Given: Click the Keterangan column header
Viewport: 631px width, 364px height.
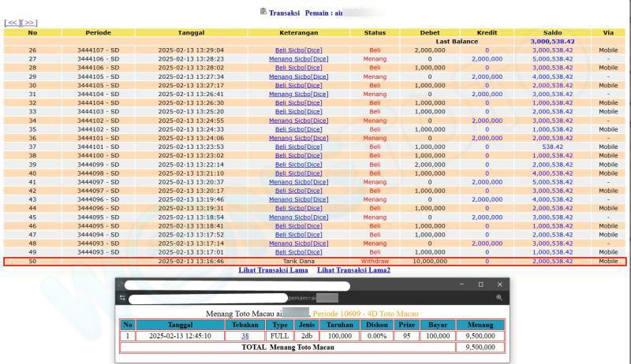Looking at the screenshot, I should click(x=298, y=32).
